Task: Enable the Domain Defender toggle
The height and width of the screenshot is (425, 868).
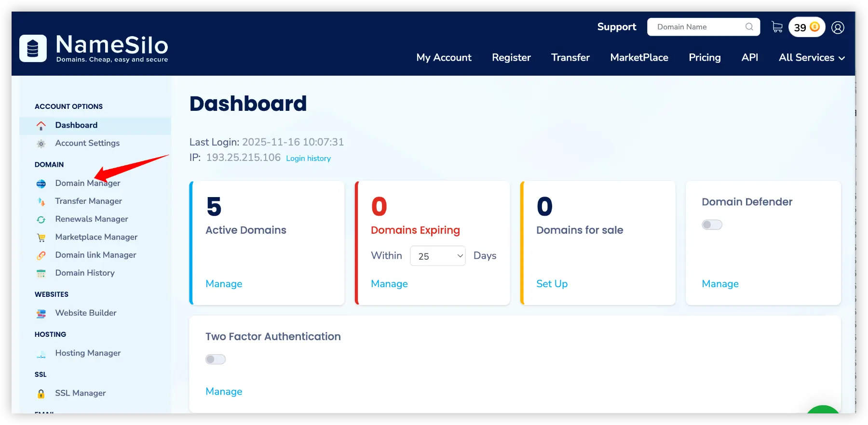Action: (x=712, y=225)
